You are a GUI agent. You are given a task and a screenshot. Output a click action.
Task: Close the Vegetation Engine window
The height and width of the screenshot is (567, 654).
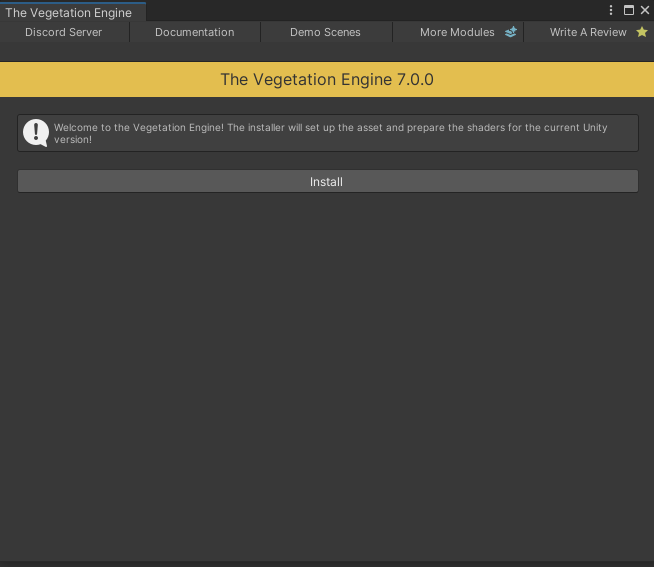[x=645, y=10]
